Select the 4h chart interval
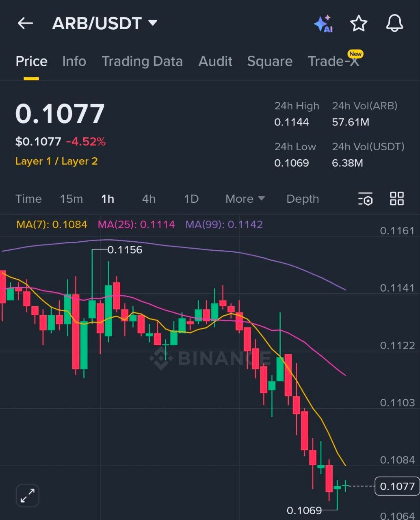This screenshot has height=520, width=420. (x=149, y=199)
